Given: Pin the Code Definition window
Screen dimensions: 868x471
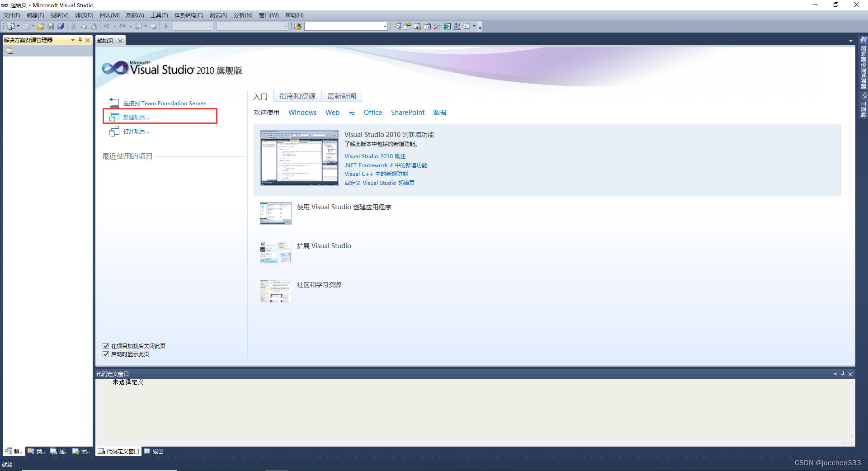Looking at the screenshot, I should coord(843,374).
